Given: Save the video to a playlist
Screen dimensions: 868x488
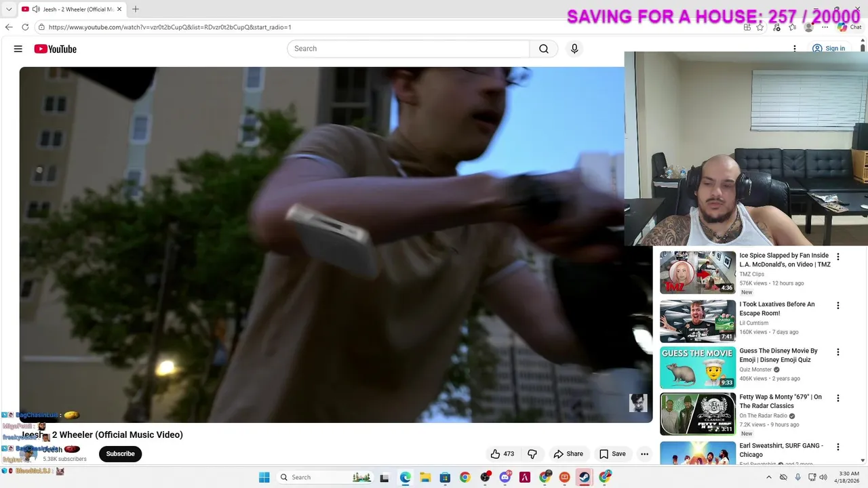Looking at the screenshot, I should point(612,454).
